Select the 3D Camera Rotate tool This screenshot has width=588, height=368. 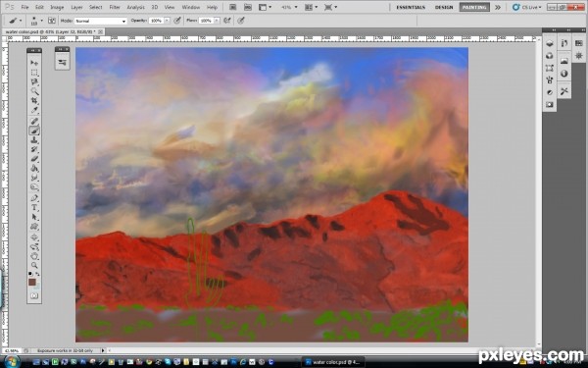pyautogui.click(x=34, y=246)
